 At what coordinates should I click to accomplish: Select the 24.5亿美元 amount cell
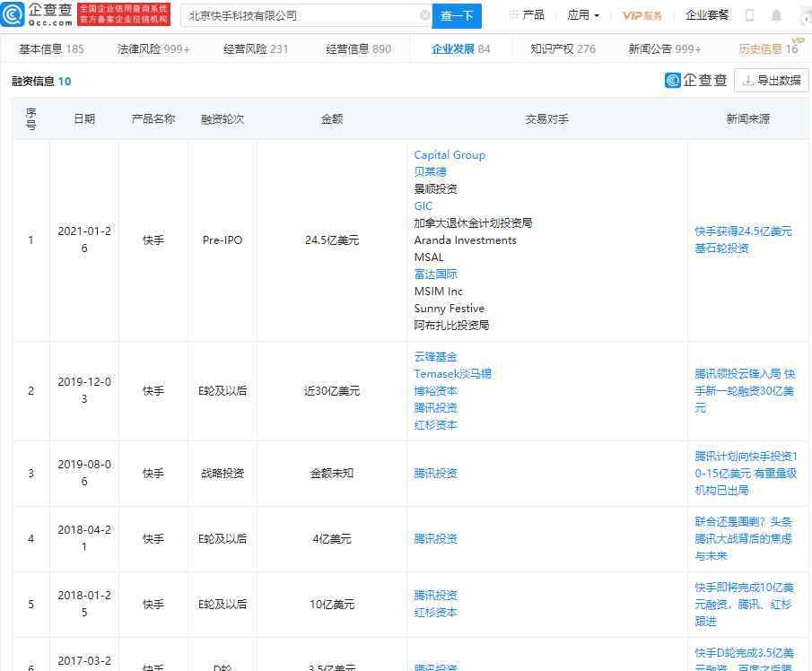point(332,240)
